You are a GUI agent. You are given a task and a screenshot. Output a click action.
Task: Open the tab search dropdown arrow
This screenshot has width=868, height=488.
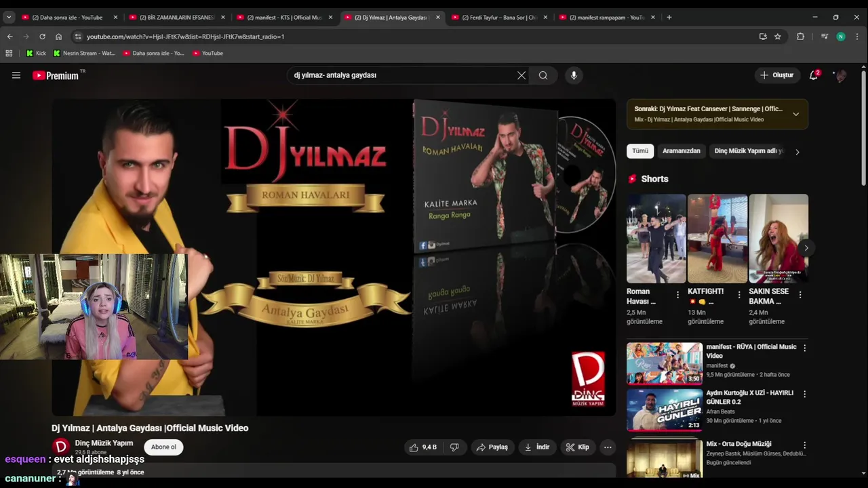9,18
